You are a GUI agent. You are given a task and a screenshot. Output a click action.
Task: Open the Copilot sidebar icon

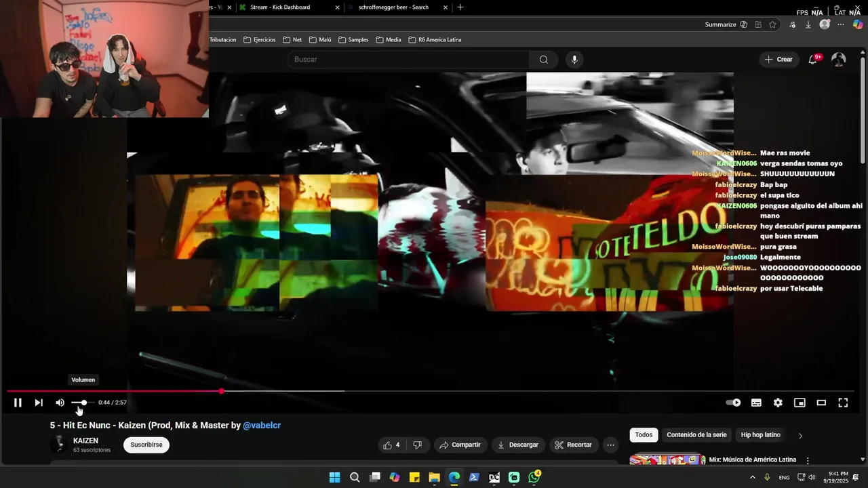(x=858, y=24)
